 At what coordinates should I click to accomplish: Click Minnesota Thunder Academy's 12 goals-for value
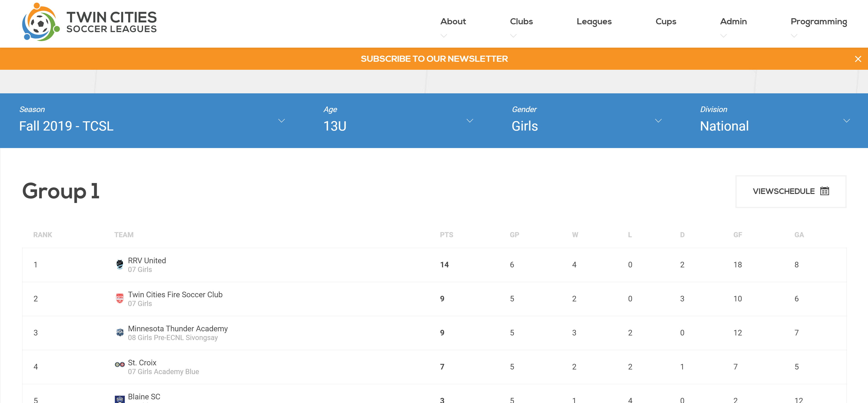738,333
